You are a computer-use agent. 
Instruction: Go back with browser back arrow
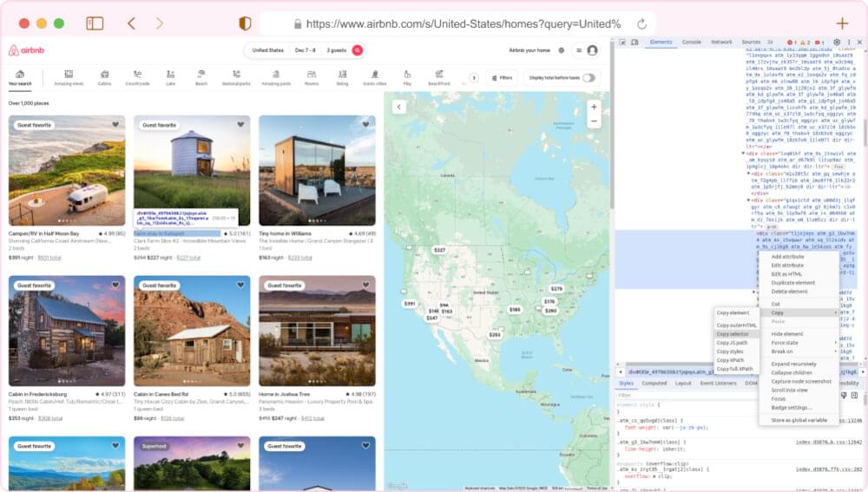point(131,23)
